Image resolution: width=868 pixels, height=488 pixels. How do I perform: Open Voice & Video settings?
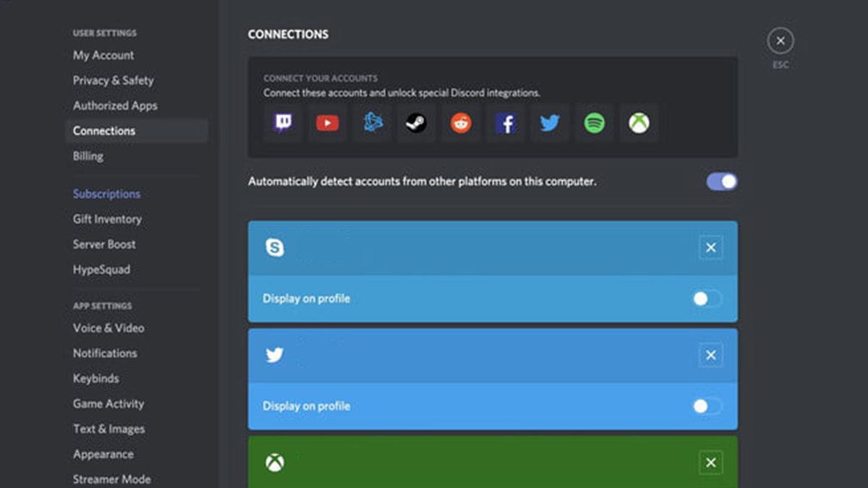point(108,328)
